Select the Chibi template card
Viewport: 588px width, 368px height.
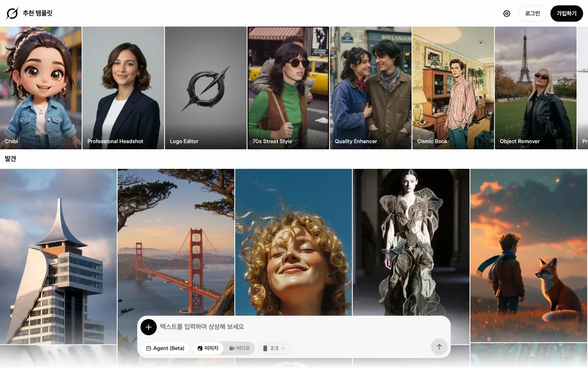click(41, 88)
